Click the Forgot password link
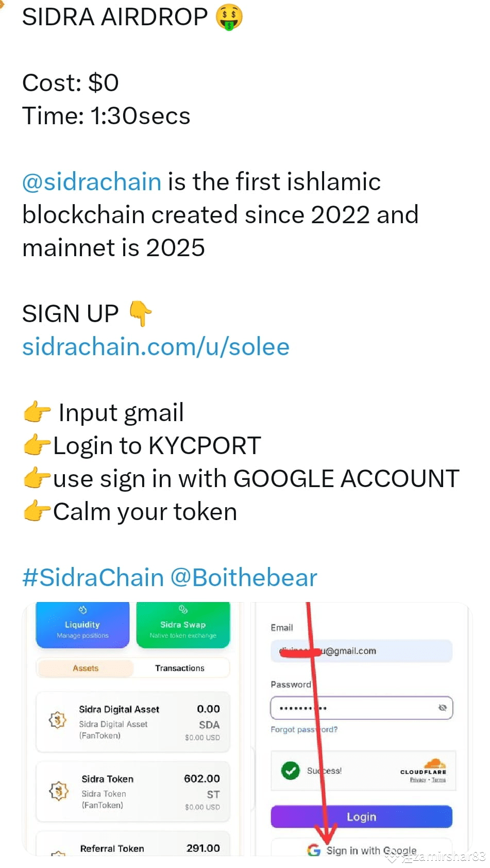The height and width of the screenshot is (868, 490). 304,729
